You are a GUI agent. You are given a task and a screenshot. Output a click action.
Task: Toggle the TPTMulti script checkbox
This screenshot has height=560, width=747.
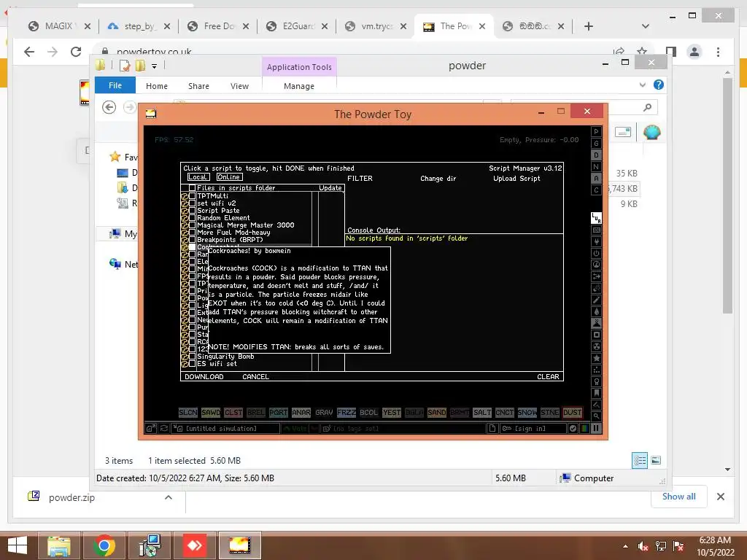tap(192, 195)
